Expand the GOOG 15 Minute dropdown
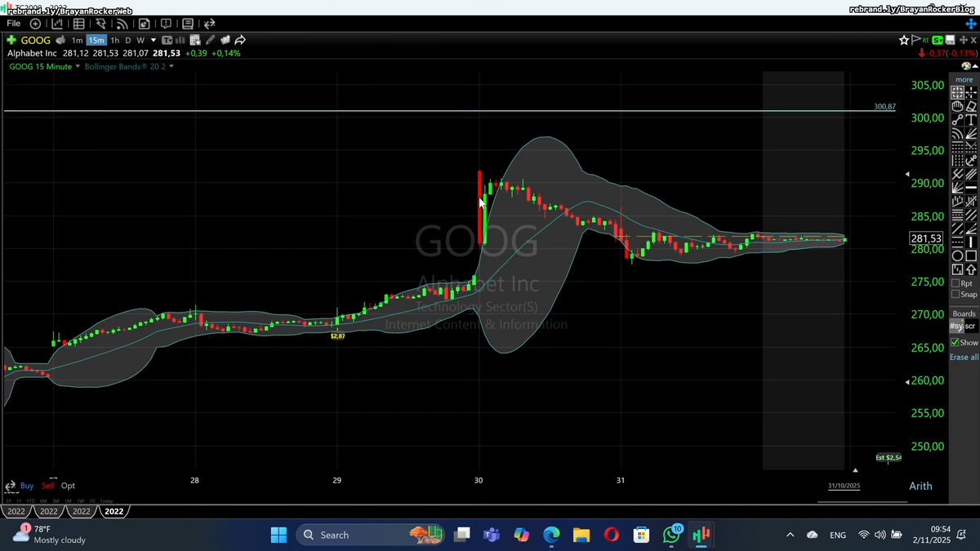980x551 pixels. [x=78, y=66]
